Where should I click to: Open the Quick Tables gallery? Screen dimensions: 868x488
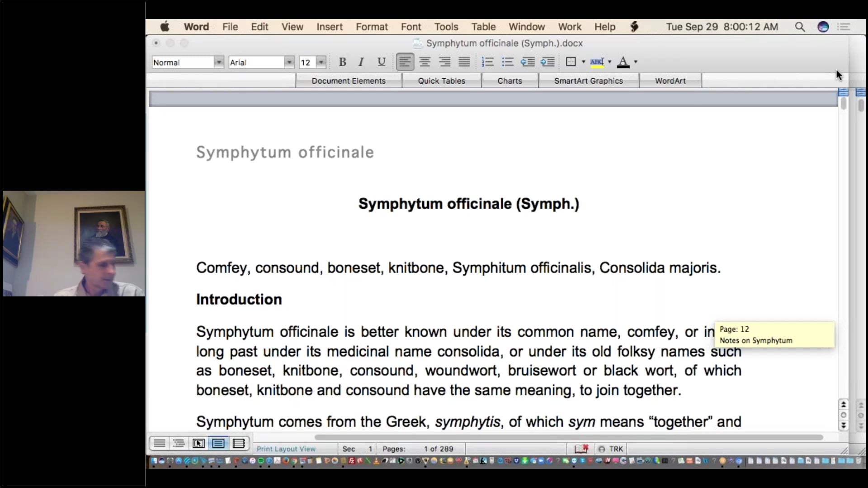pos(441,81)
